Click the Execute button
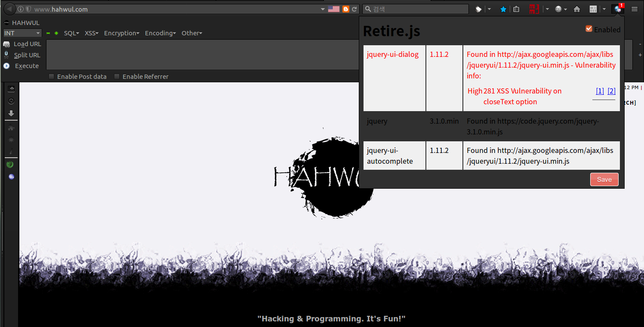 tap(21, 66)
